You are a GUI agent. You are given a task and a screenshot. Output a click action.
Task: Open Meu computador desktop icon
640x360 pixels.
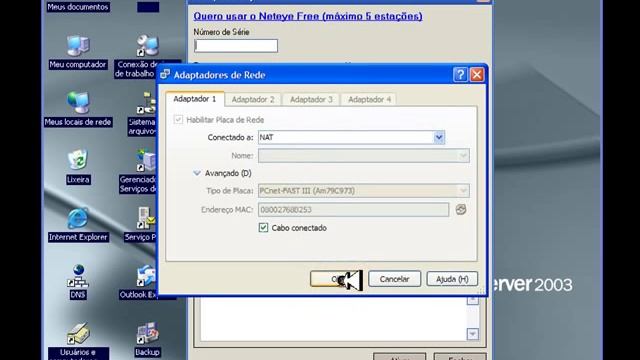(x=78, y=46)
